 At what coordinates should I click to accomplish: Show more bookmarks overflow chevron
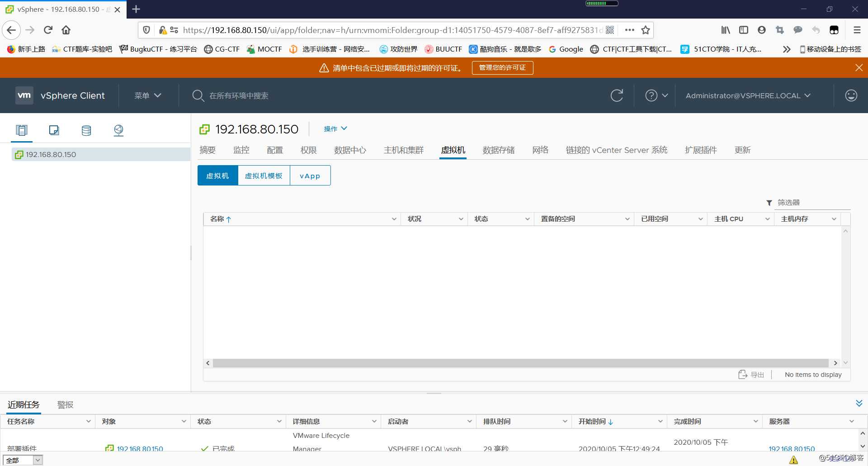[x=787, y=49]
